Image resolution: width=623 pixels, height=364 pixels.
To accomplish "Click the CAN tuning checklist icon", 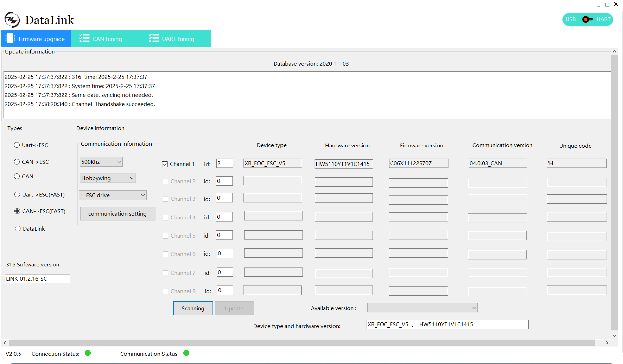I will point(84,38).
